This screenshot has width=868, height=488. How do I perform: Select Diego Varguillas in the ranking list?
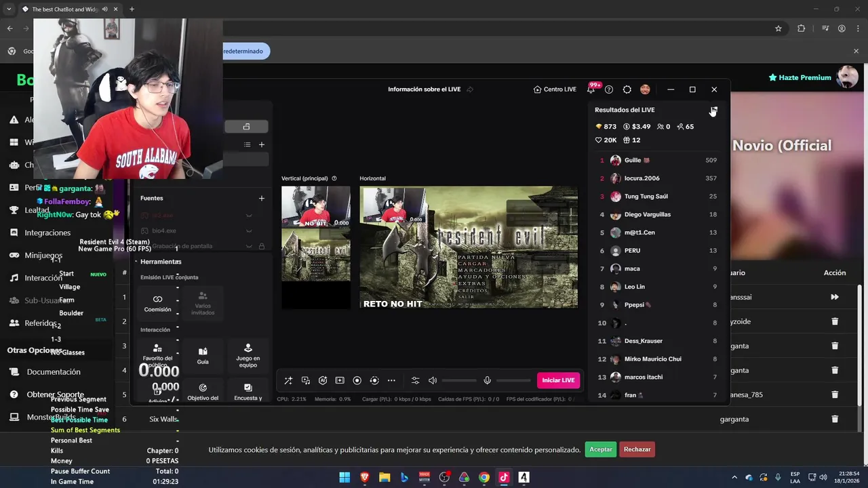pos(656,215)
